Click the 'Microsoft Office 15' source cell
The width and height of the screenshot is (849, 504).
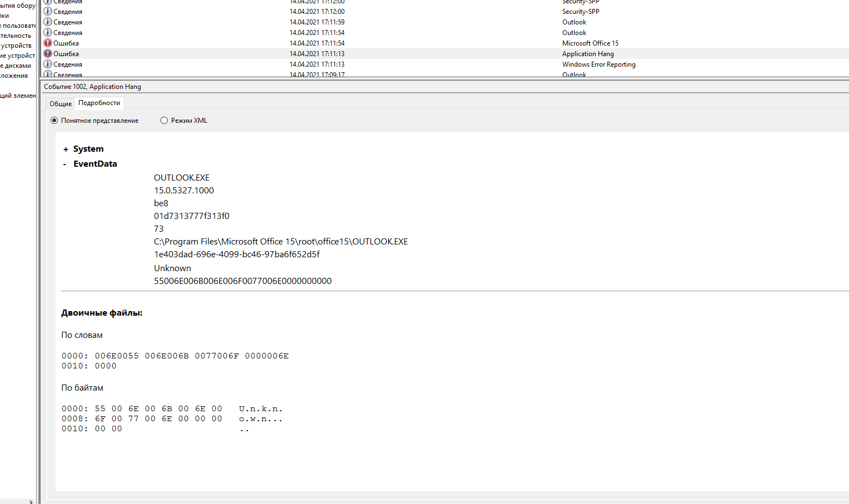(590, 43)
